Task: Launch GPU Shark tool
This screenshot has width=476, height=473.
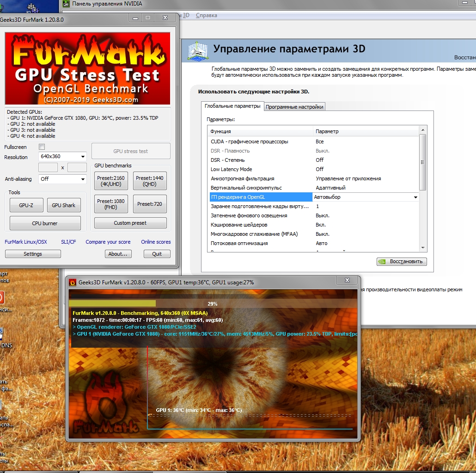Action: (64, 205)
